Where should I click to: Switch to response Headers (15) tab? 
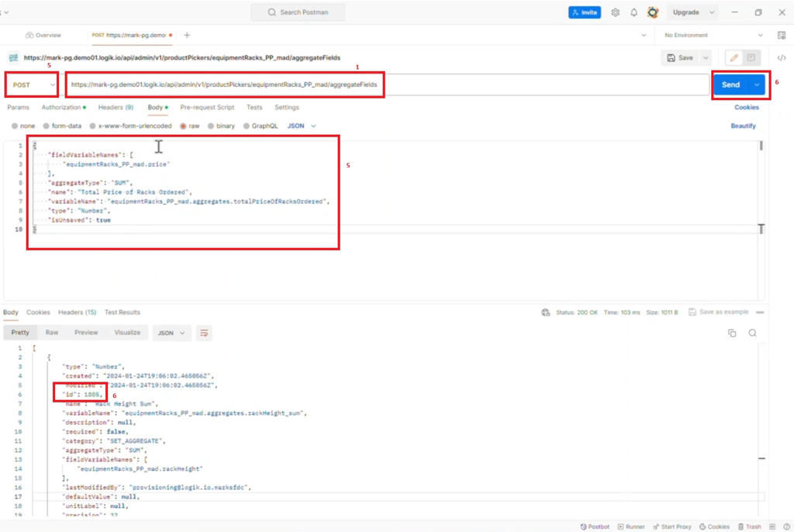(x=77, y=313)
